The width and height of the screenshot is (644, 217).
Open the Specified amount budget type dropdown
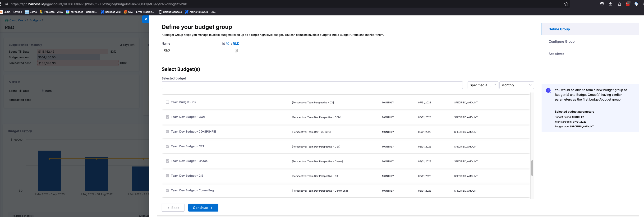[x=483, y=85]
